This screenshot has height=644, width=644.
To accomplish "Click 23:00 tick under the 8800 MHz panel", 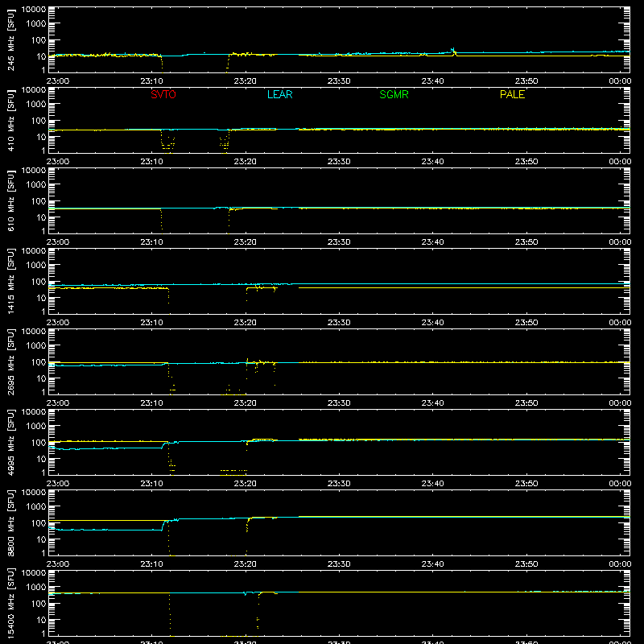I will click(x=58, y=564).
